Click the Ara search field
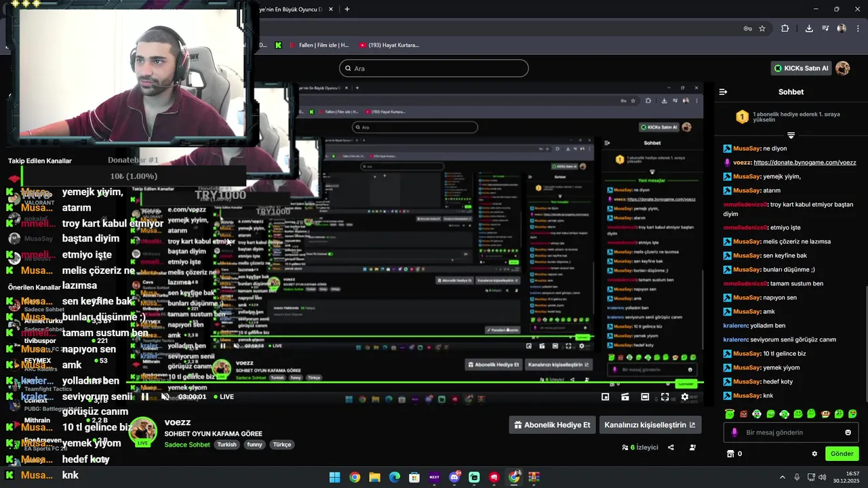The width and height of the screenshot is (868, 488). (x=434, y=68)
